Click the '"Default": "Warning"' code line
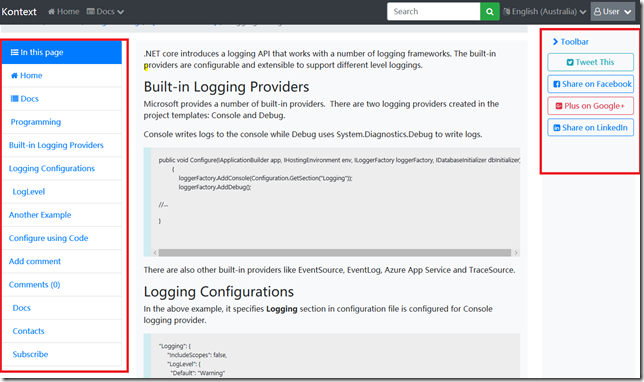This screenshot has height=382, width=644. 198,373
